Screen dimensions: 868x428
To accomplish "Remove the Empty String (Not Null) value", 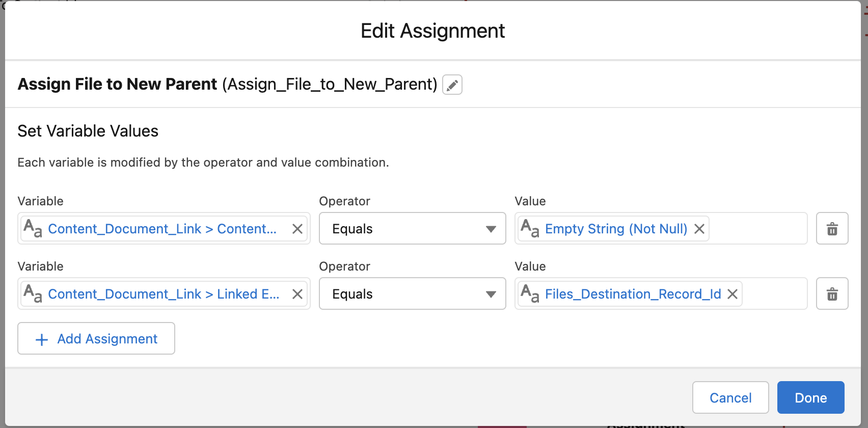I will (699, 229).
